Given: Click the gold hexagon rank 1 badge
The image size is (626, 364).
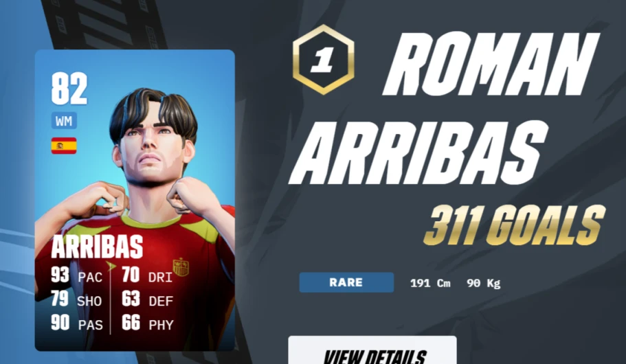Looking at the screenshot, I should click(324, 60).
